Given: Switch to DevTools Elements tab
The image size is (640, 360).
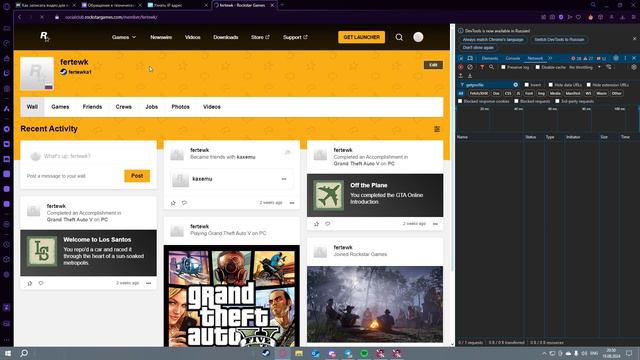Looking at the screenshot, I should 490,58.
